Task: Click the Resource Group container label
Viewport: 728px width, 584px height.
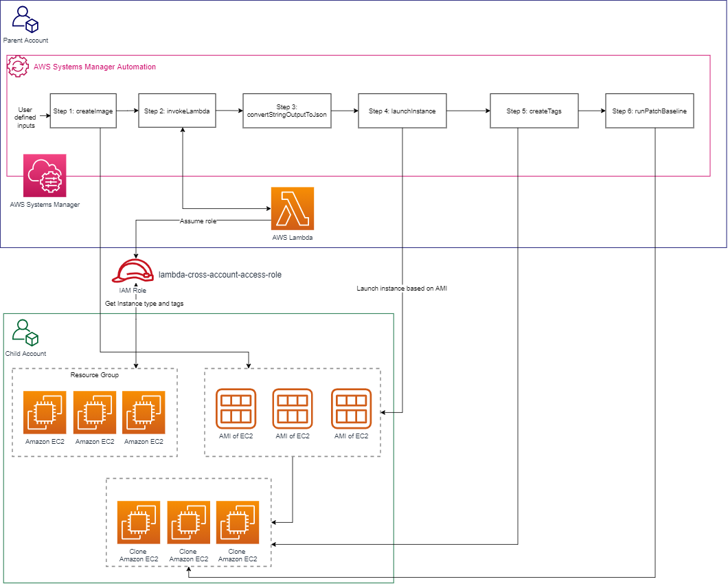Action: tap(94, 375)
